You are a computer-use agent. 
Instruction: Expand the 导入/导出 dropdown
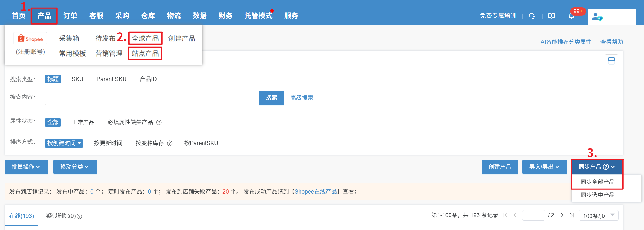tap(544, 167)
